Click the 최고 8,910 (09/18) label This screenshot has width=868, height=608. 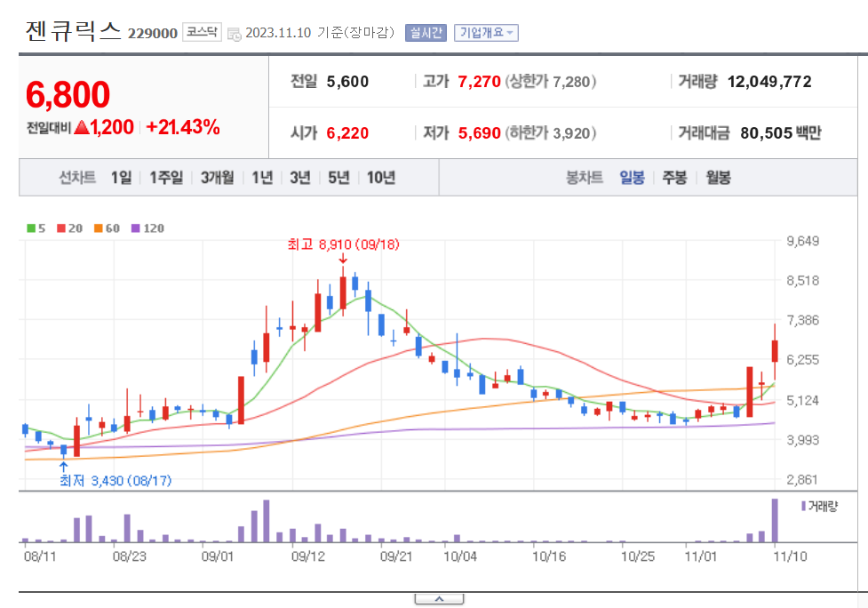point(343,244)
